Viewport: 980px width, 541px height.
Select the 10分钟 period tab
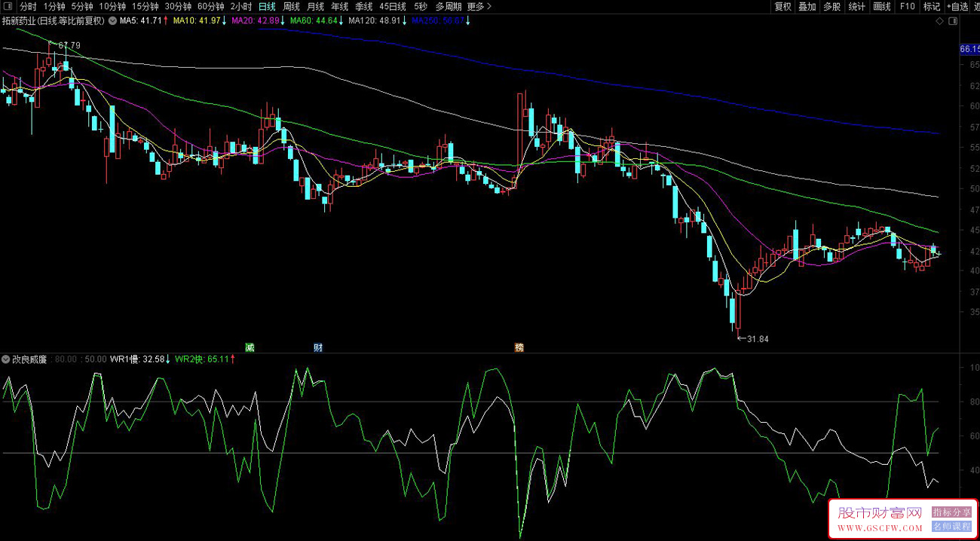112,7
